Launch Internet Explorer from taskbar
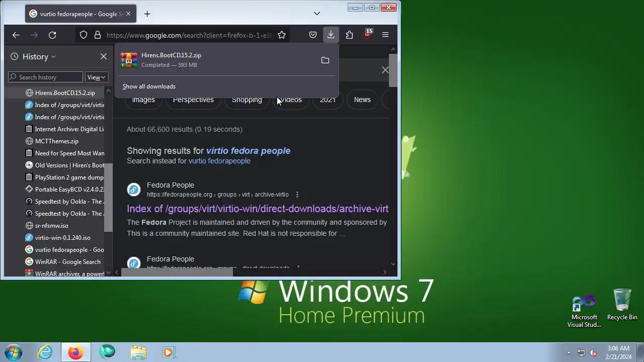The height and width of the screenshot is (362, 644). (x=45, y=352)
